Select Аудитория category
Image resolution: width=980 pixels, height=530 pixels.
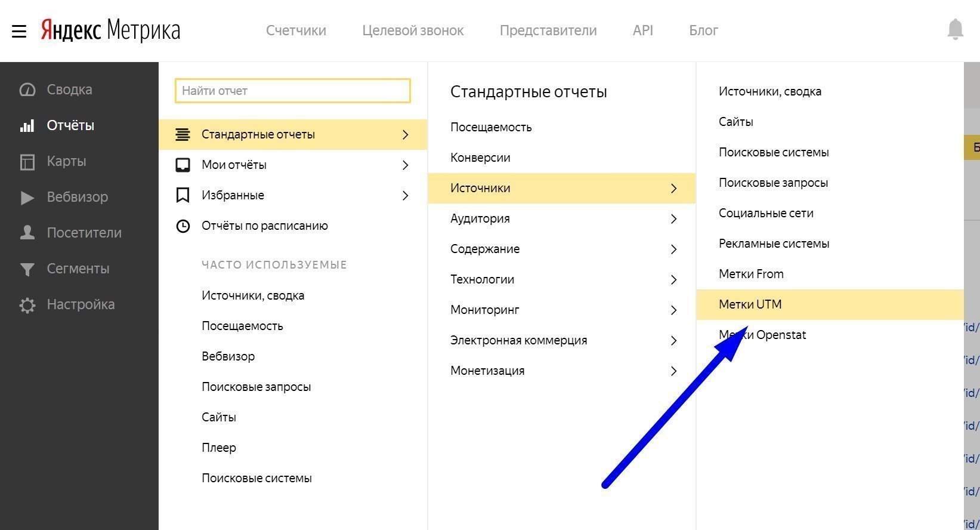tap(562, 218)
